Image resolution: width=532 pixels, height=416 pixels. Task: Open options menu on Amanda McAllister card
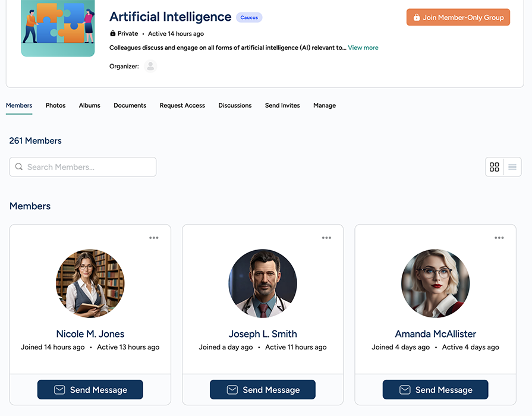499,238
